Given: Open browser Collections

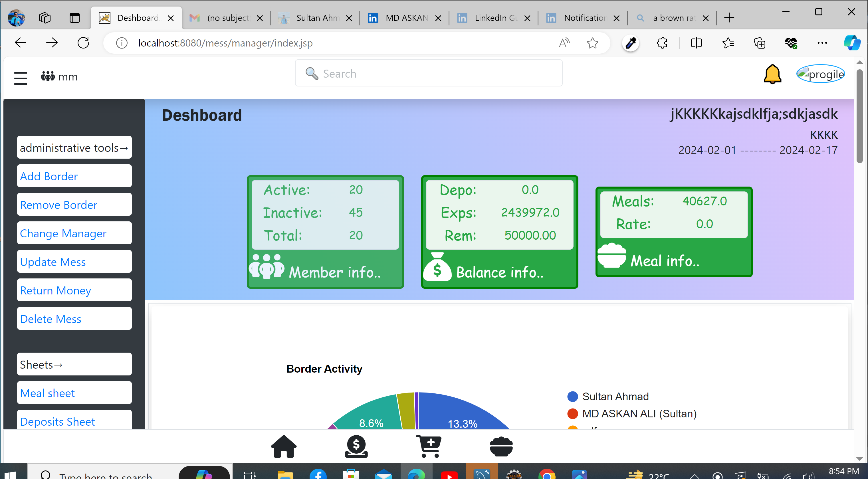Looking at the screenshot, I should coord(760,43).
